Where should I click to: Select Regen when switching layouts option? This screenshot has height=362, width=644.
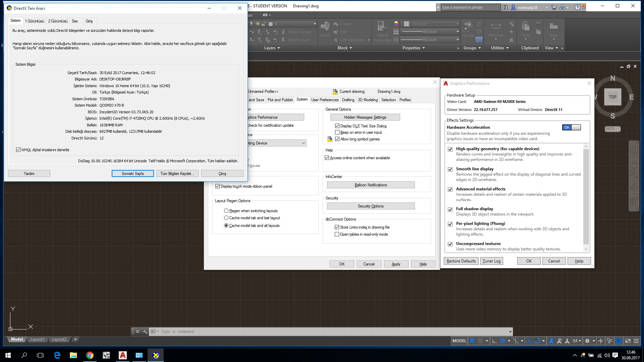[x=226, y=210]
